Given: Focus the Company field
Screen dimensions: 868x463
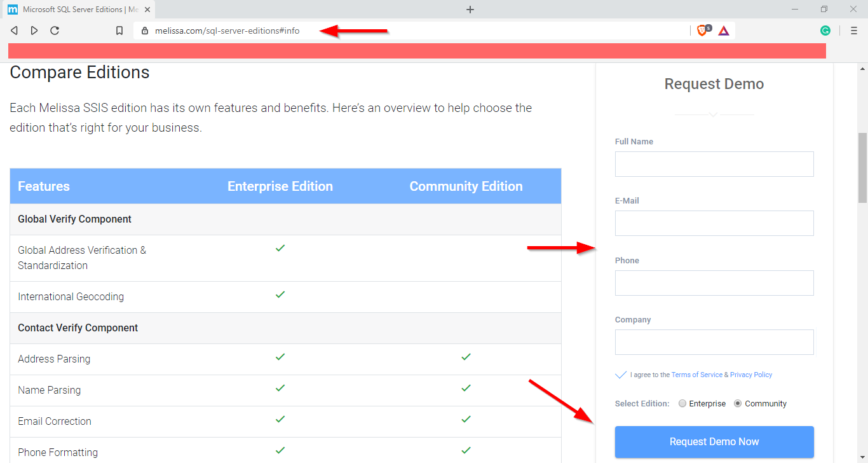Looking at the screenshot, I should point(714,342).
